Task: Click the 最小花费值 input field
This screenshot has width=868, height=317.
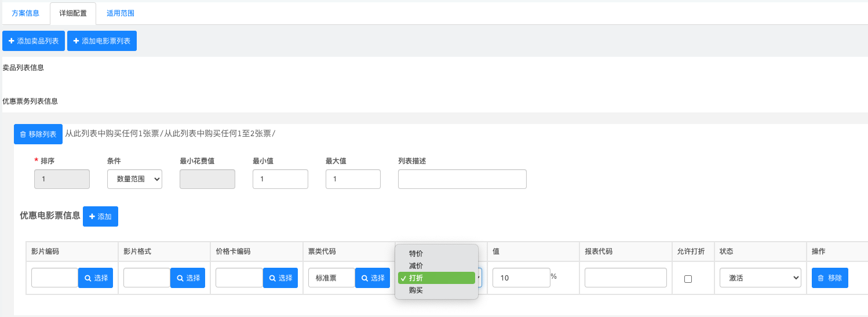Action: pyautogui.click(x=207, y=179)
